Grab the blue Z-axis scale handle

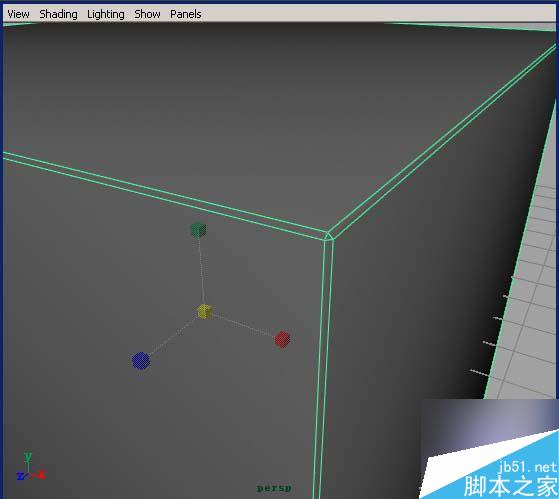(x=141, y=361)
